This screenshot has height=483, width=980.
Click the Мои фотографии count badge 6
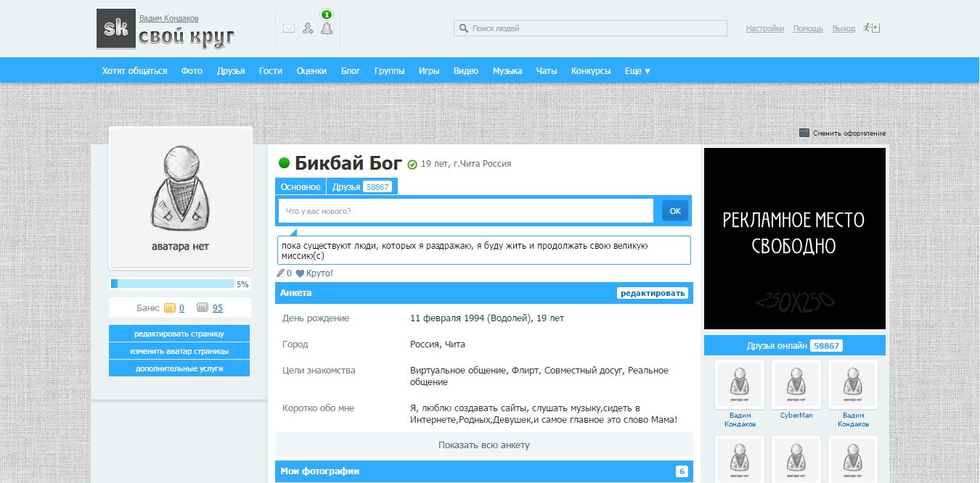682,471
